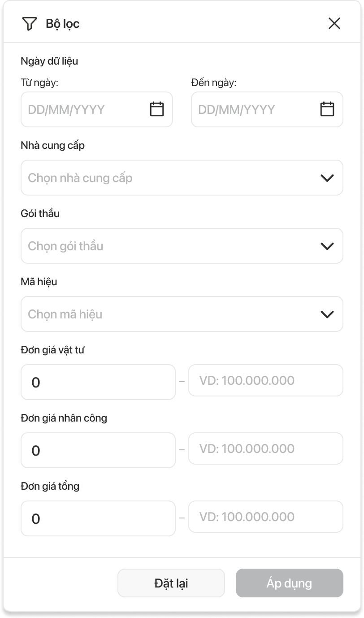The image size is (364, 618).
Task: Focus minimum Đơn giá nhân công field
Action: 98,450
